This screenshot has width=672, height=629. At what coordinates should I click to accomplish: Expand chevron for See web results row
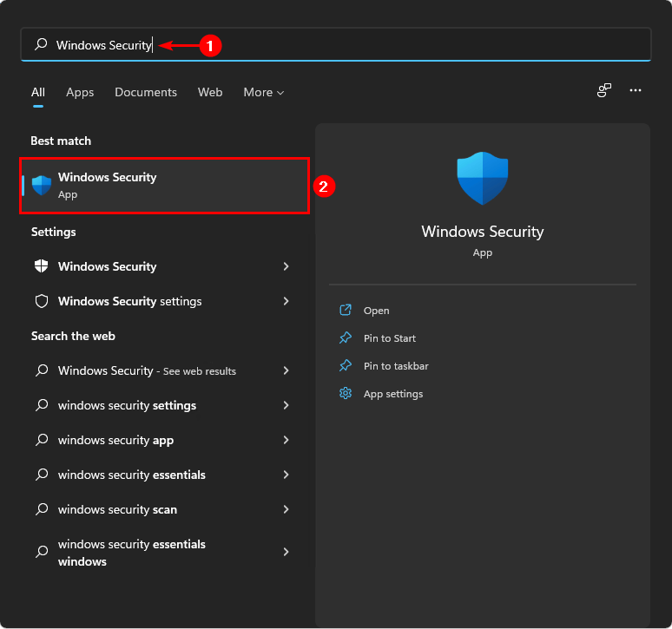tap(286, 370)
